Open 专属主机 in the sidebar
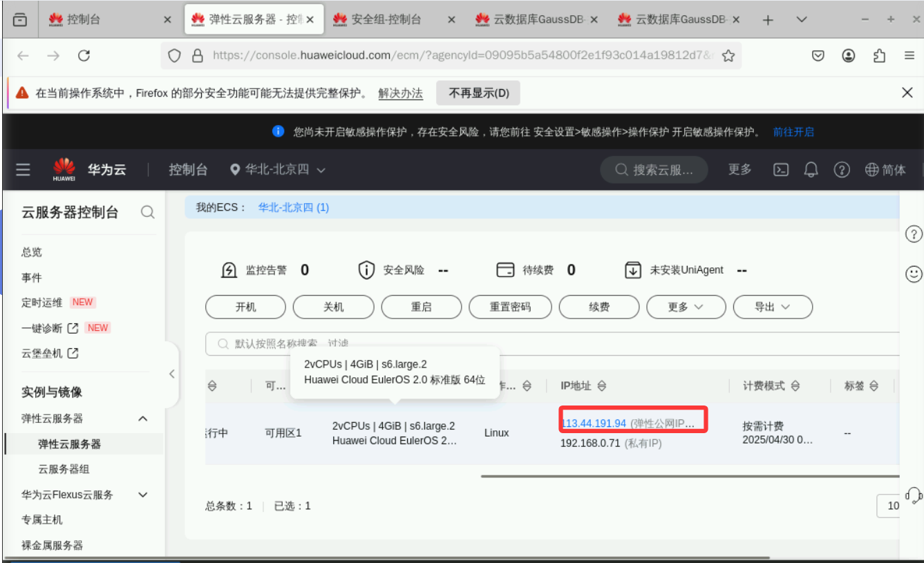 pos(42,519)
